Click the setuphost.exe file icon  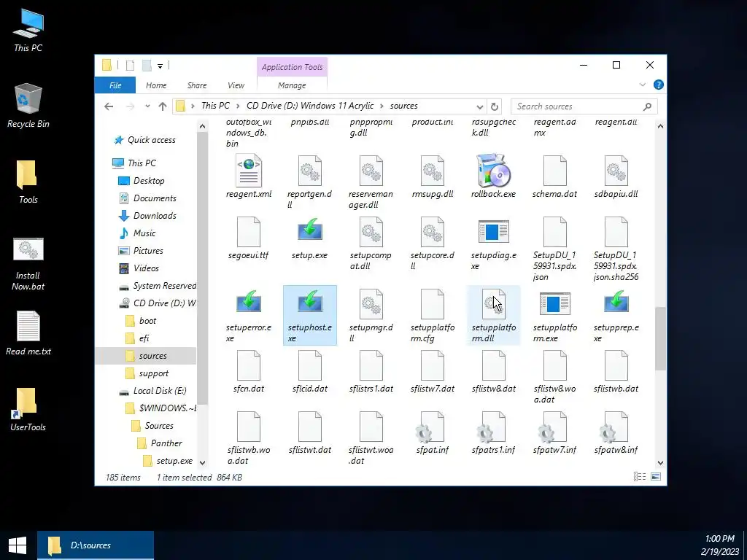coord(309,303)
